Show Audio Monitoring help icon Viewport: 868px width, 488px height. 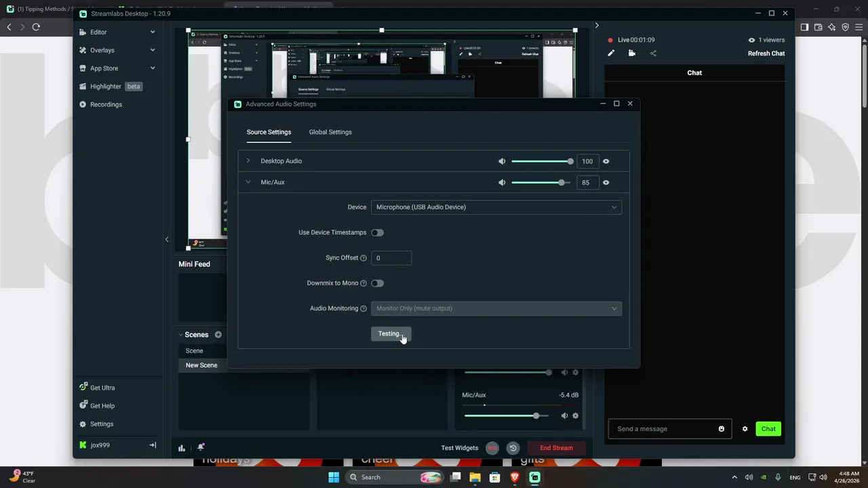pos(363,308)
